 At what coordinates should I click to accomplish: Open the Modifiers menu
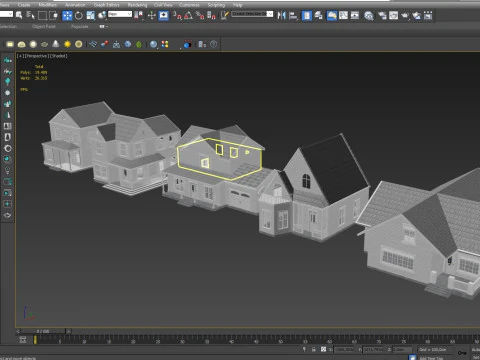click(47, 5)
